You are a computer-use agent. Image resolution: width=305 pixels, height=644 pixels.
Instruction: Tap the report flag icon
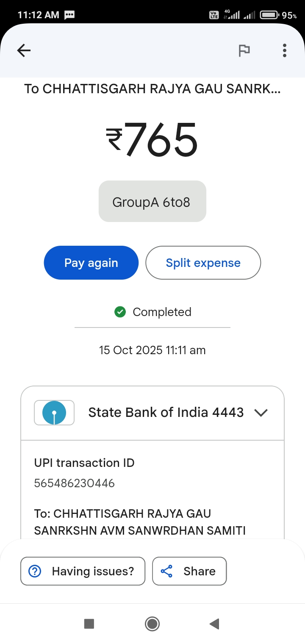pyautogui.click(x=244, y=51)
